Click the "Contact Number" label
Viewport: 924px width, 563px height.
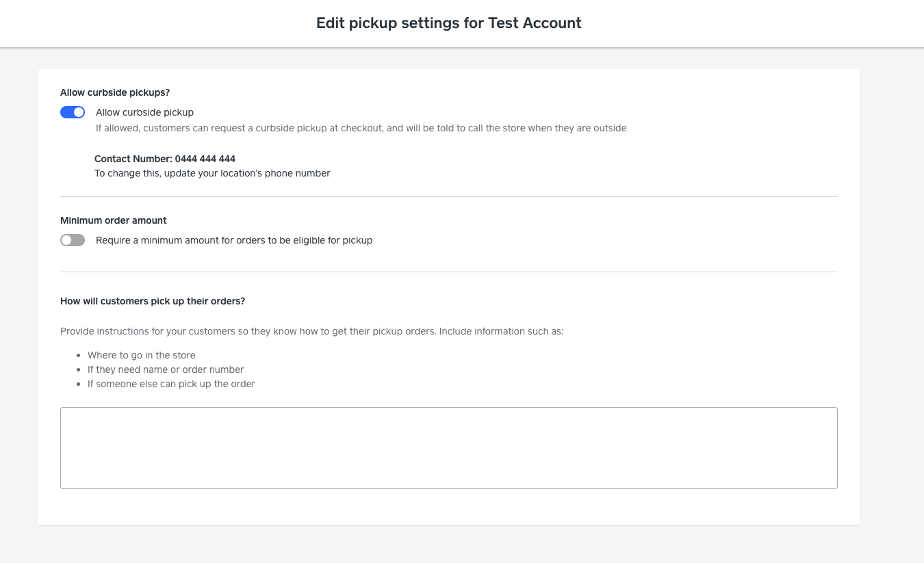[133, 159]
